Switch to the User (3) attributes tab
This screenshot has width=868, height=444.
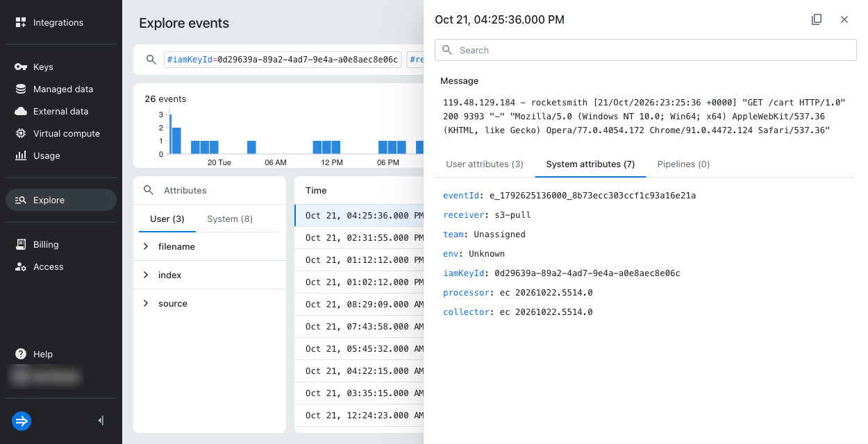[167, 219]
